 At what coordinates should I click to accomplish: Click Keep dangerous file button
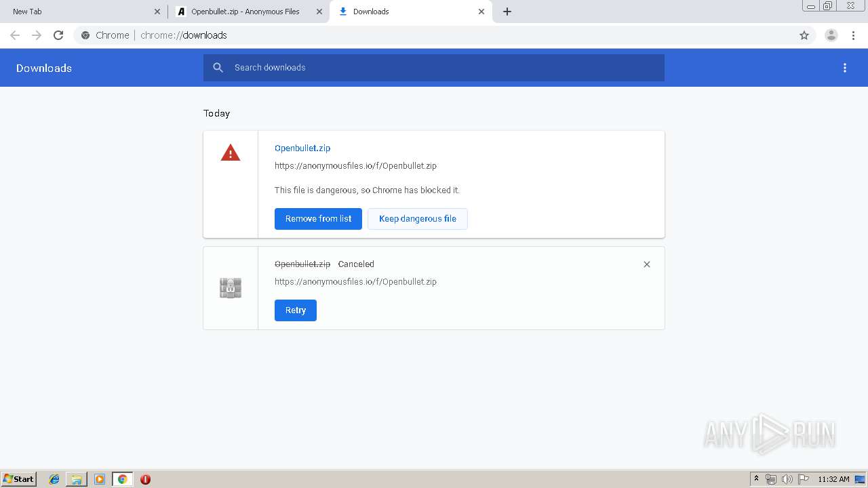click(418, 219)
